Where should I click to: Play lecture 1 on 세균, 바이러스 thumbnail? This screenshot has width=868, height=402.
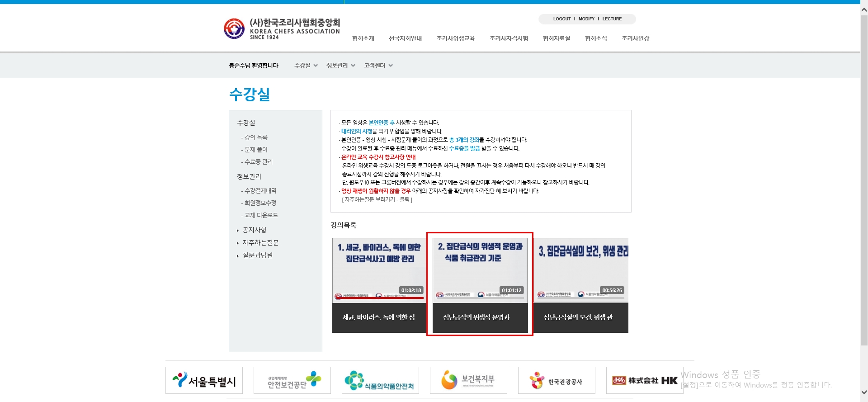[x=379, y=270]
